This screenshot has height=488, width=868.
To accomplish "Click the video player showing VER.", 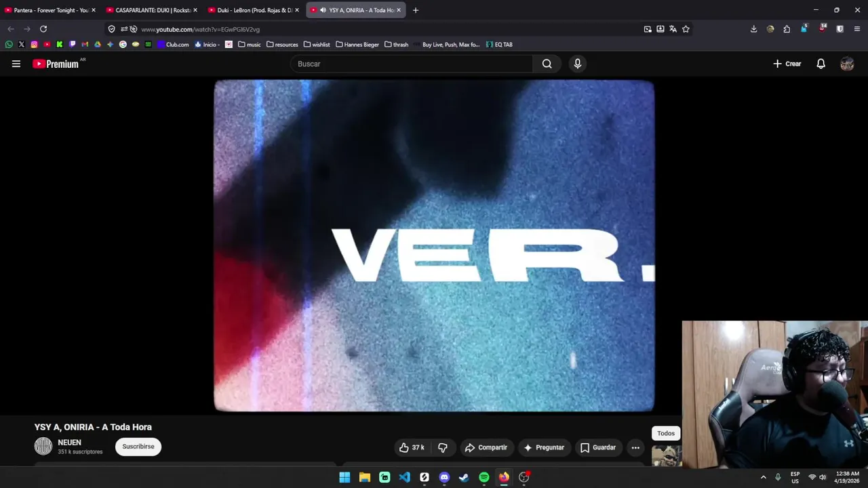I will [x=434, y=246].
